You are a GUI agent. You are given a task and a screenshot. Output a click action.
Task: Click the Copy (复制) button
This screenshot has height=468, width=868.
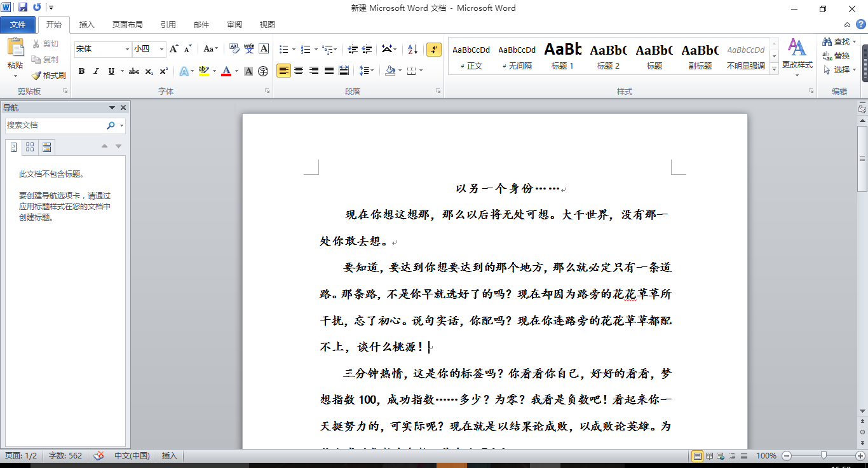pyautogui.click(x=46, y=59)
